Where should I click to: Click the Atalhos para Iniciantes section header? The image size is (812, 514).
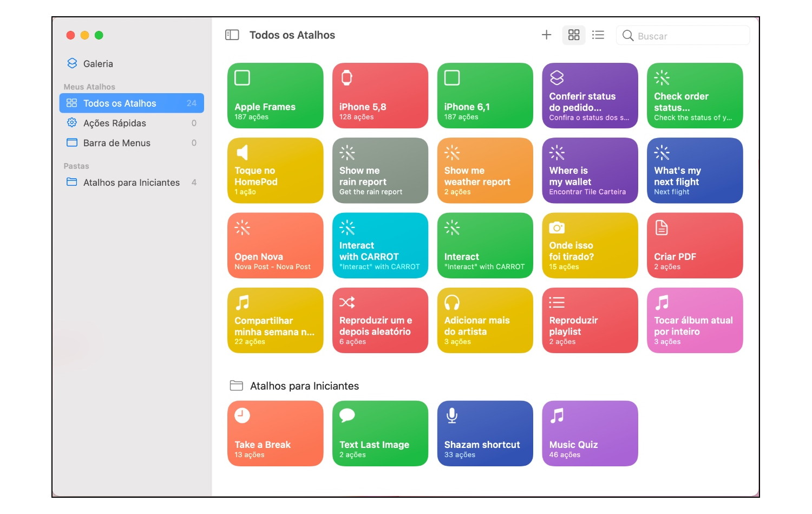pyautogui.click(x=304, y=386)
